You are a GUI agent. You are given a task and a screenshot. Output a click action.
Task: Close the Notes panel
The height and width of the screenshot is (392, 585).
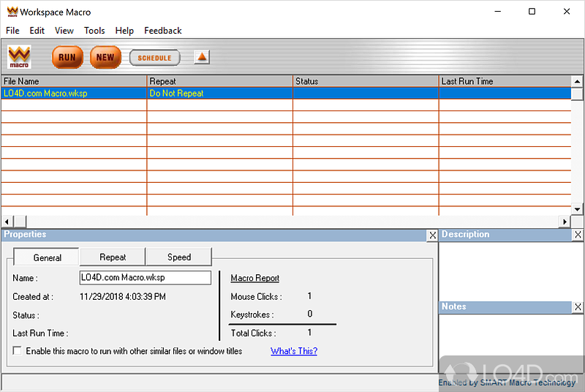[578, 307]
